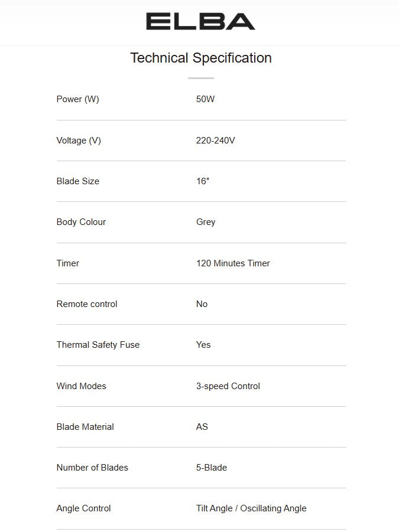Click the Blade Size label
This screenshot has height=532, width=399.
[x=77, y=181]
